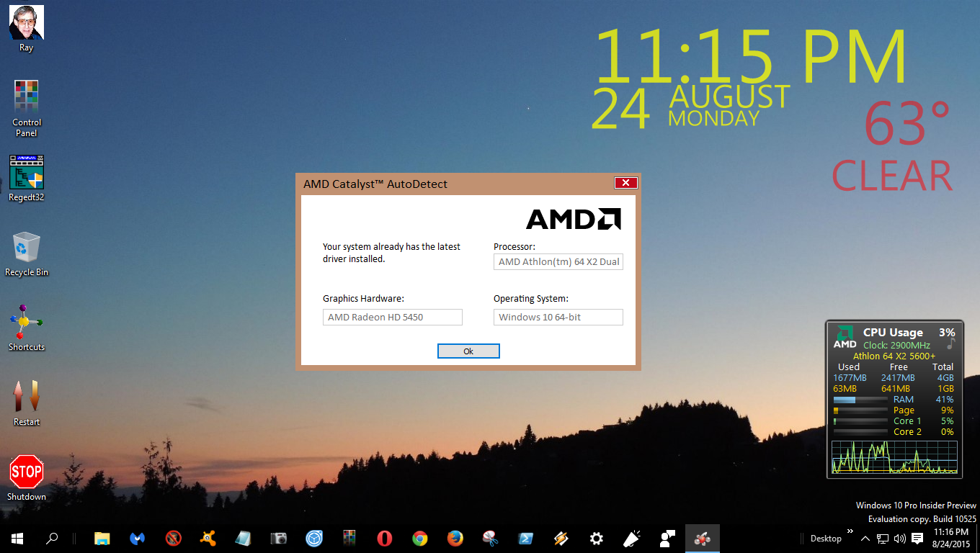The height and width of the screenshot is (553, 980).
Task: Click the red prohibited-circle taskbar icon
Action: tap(173, 538)
